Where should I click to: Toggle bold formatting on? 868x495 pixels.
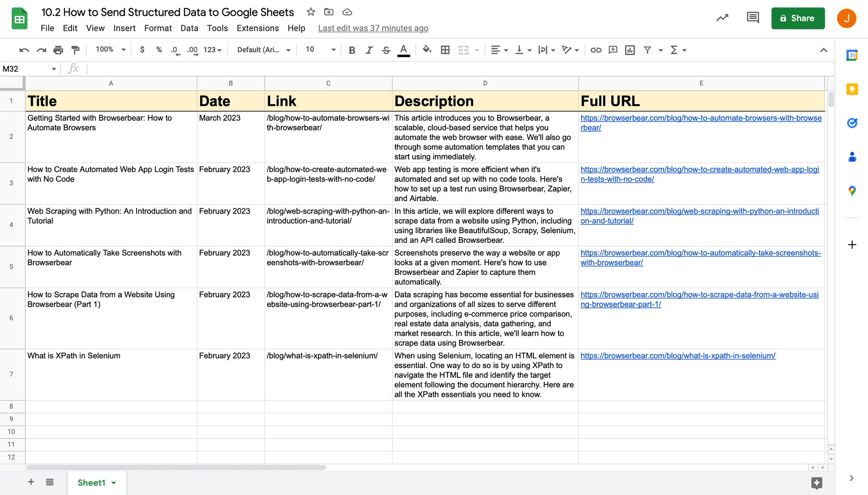tap(352, 49)
